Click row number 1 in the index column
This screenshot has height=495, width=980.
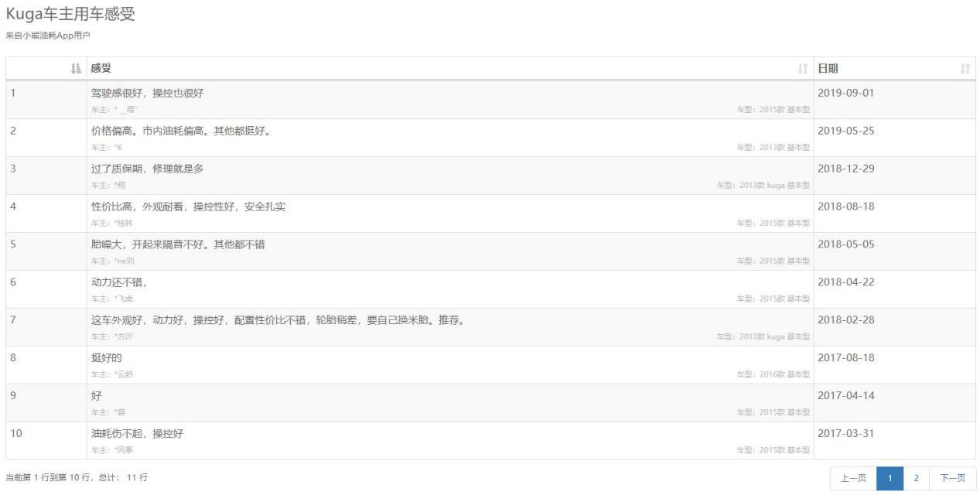[x=13, y=94]
